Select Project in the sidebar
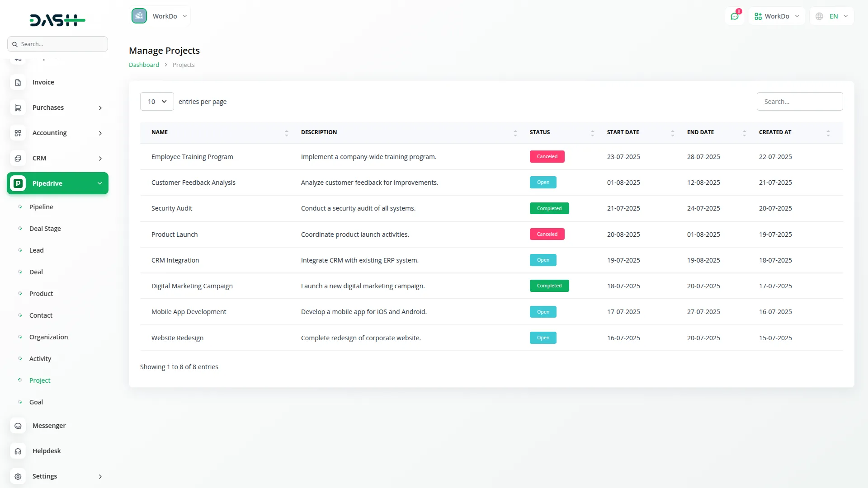 (x=40, y=380)
